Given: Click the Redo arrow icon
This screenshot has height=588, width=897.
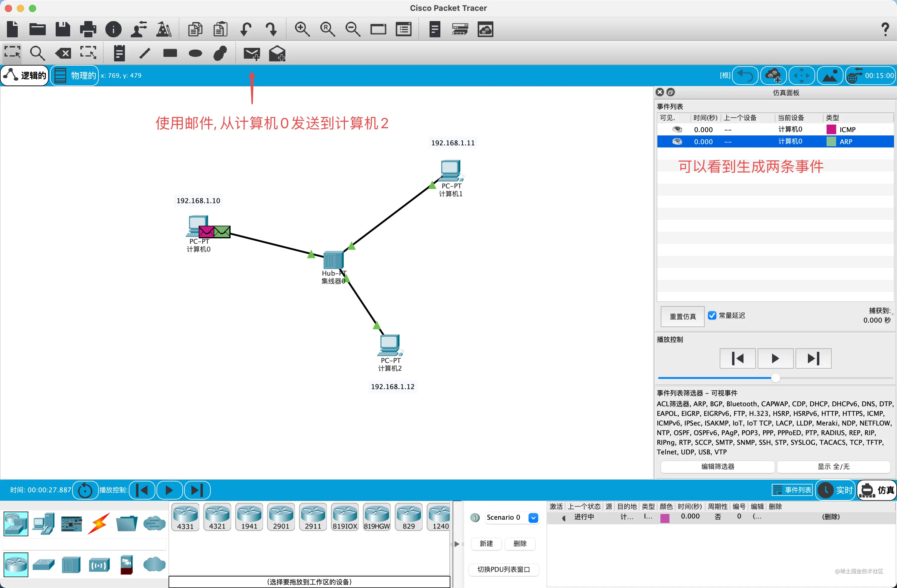Looking at the screenshot, I should pyautogui.click(x=271, y=29).
